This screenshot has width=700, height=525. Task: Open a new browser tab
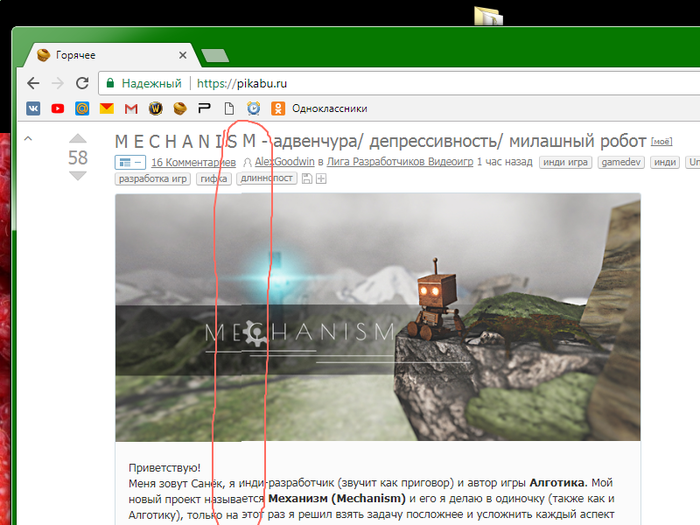(x=215, y=56)
